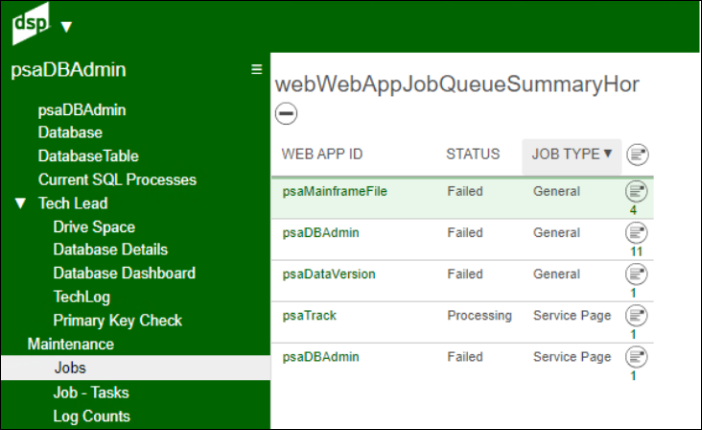This screenshot has height=430, width=702.
Task: Open psaDBAdmin item in navigation
Action: (x=82, y=110)
